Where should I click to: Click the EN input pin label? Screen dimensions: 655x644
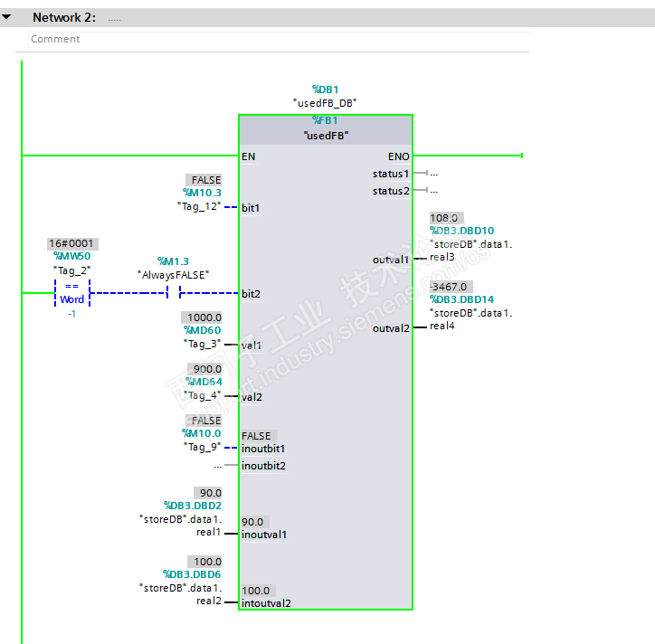pyautogui.click(x=249, y=156)
